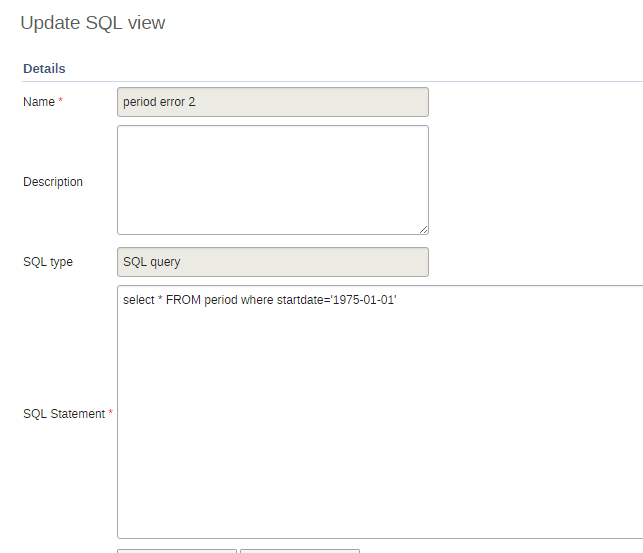Click the 'Update SQL view' page heading
643x553 pixels.
(93, 23)
